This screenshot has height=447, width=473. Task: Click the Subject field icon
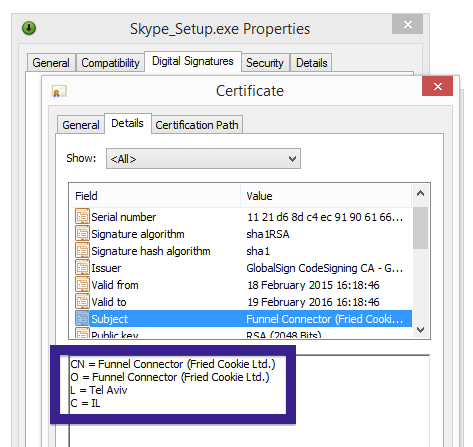[82, 318]
